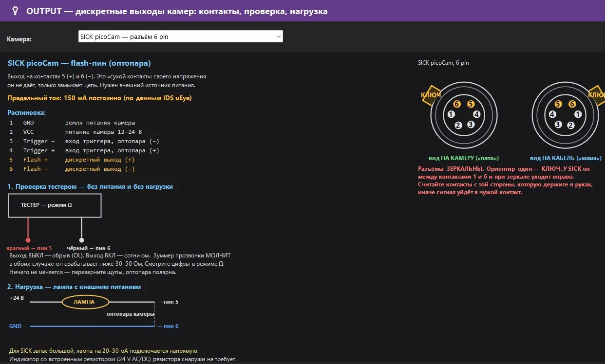Click the red warning 'Разъёмы ЗЕРКАЛЬНЫ'
This screenshot has height=364, width=605.
pyautogui.click(x=504, y=181)
